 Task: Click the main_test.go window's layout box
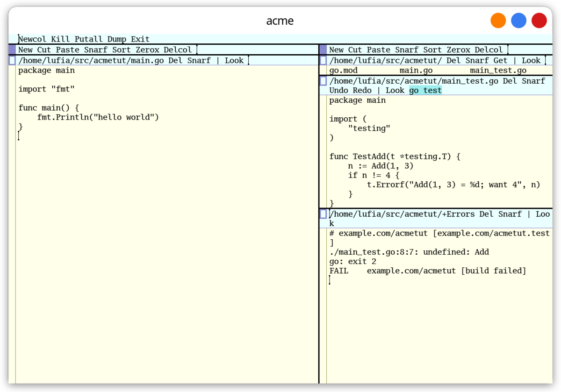click(x=323, y=81)
